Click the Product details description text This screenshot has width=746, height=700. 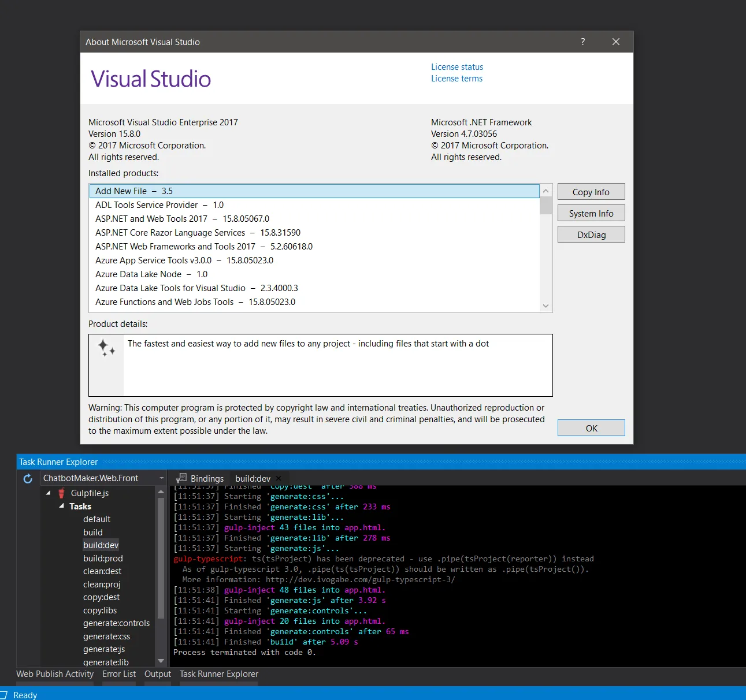click(308, 344)
